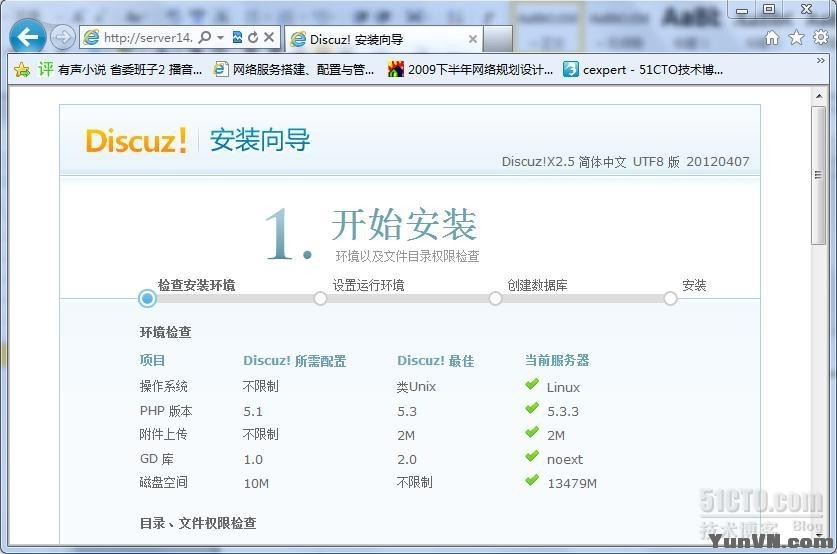Click the 磁盘空间 row label
This screenshot has height=554, width=837.
(163, 482)
